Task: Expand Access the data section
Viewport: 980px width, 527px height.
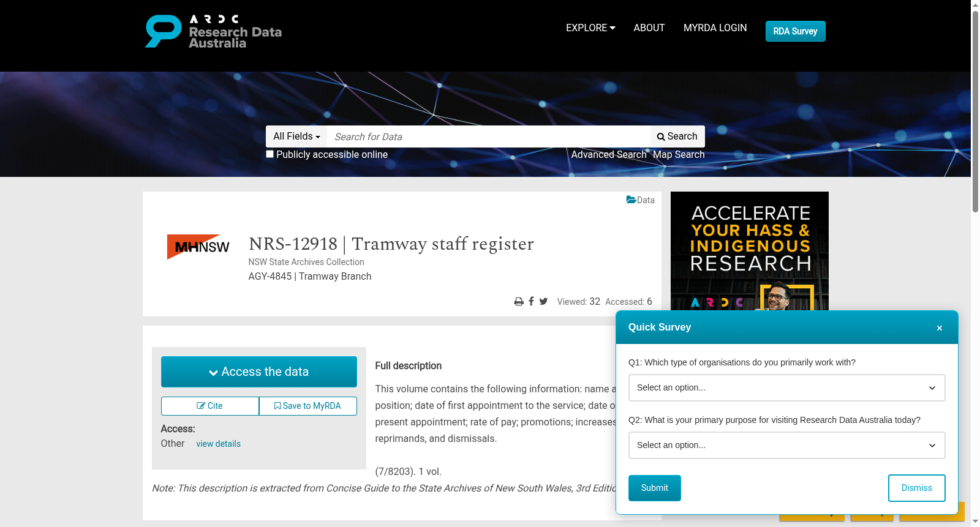Action: [258, 372]
